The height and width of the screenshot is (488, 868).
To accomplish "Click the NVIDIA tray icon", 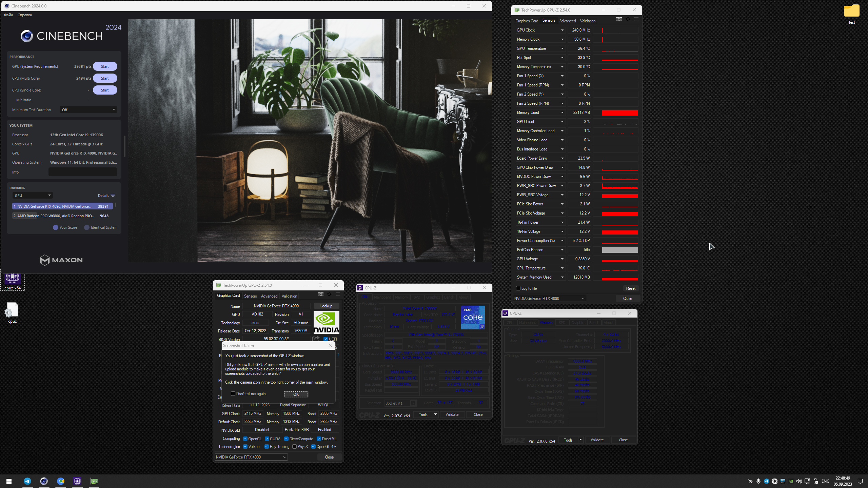I will [x=791, y=481].
